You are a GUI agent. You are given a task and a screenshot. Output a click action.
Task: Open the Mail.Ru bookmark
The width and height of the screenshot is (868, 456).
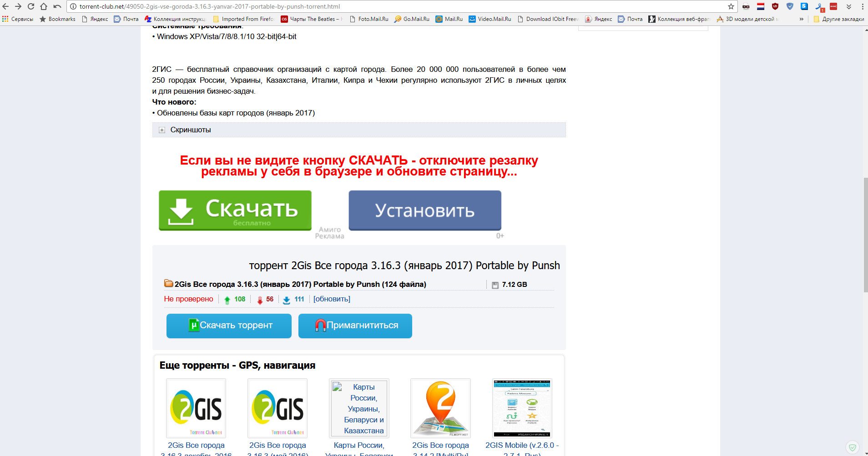[449, 19]
